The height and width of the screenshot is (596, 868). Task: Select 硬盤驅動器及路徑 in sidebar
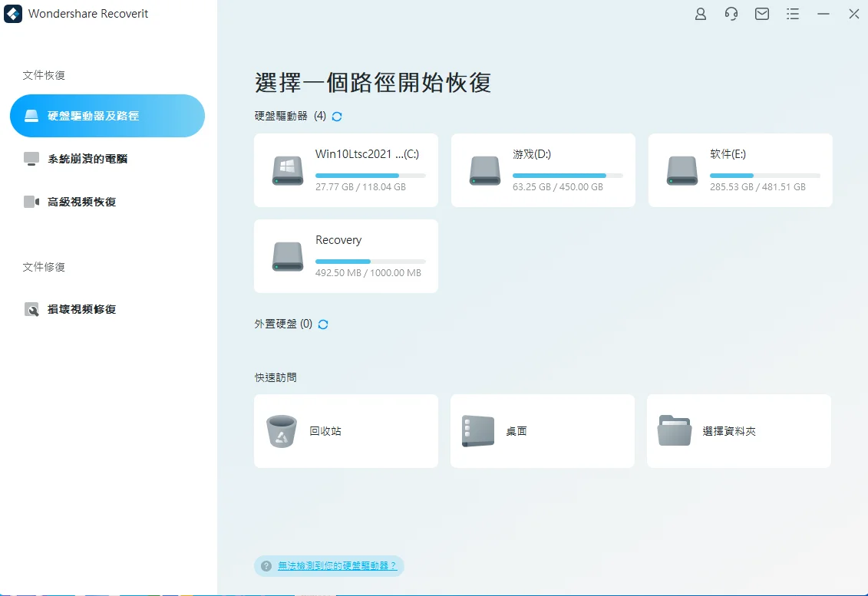[107, 116]
